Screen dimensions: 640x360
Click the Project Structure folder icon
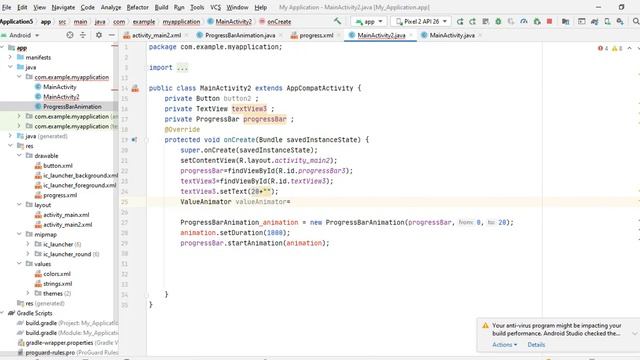tap(565, 21)
